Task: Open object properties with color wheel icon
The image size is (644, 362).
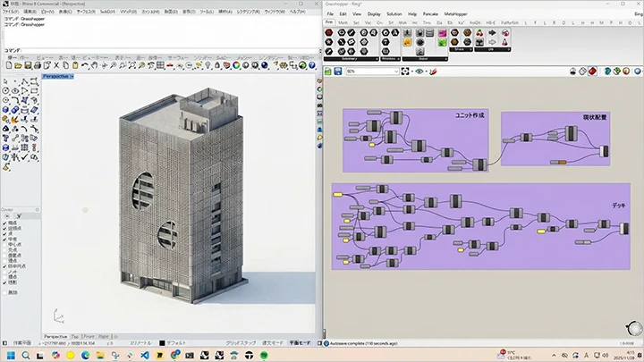Action: (236, 65)
